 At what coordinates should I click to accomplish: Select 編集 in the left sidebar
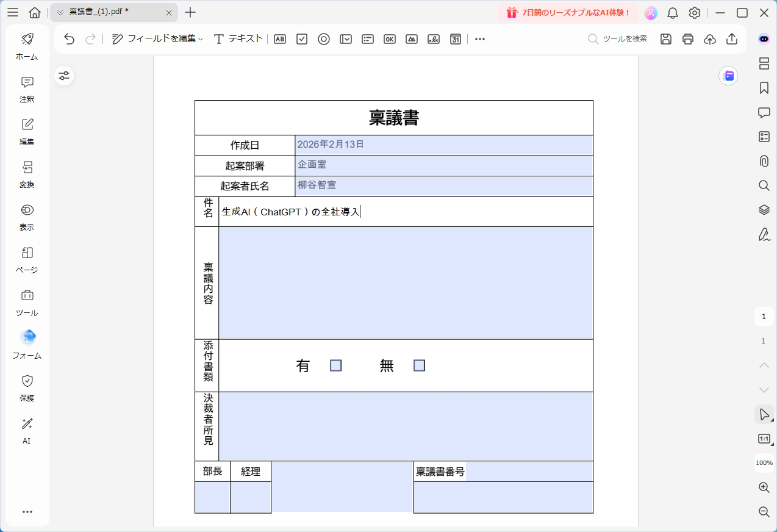tap(26, 131)
